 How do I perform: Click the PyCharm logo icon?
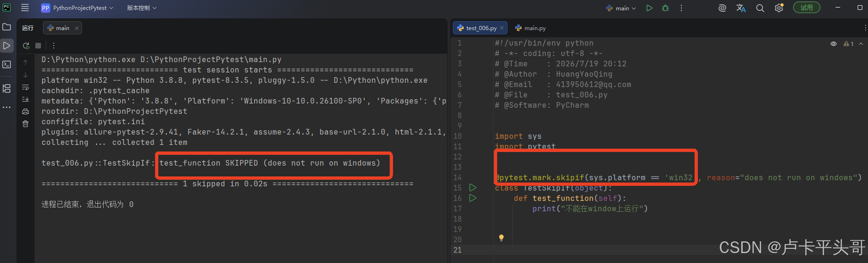pyautogui.click(x=7, y=8)
